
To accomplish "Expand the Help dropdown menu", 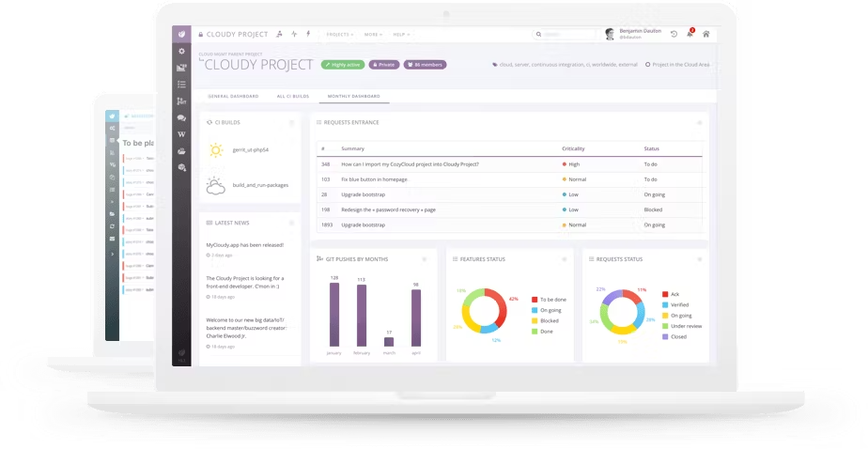I will [401, 35].
